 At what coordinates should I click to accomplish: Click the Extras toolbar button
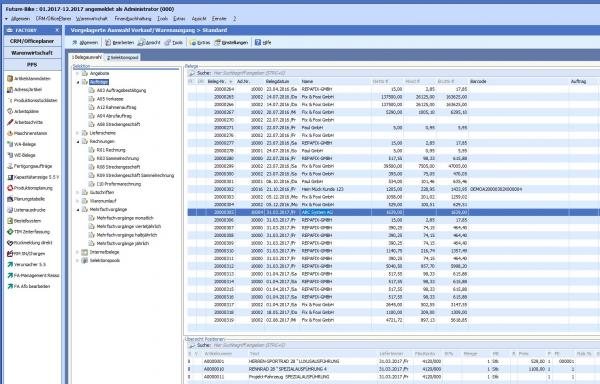pos(200,42)
